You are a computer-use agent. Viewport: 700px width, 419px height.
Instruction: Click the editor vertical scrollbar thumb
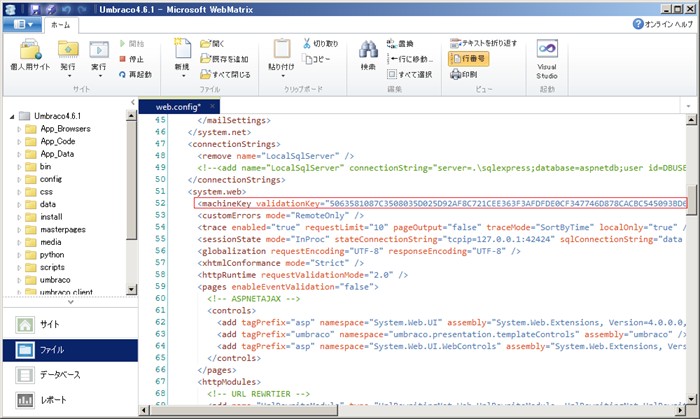pyautogui.click(x=691, y=200)
